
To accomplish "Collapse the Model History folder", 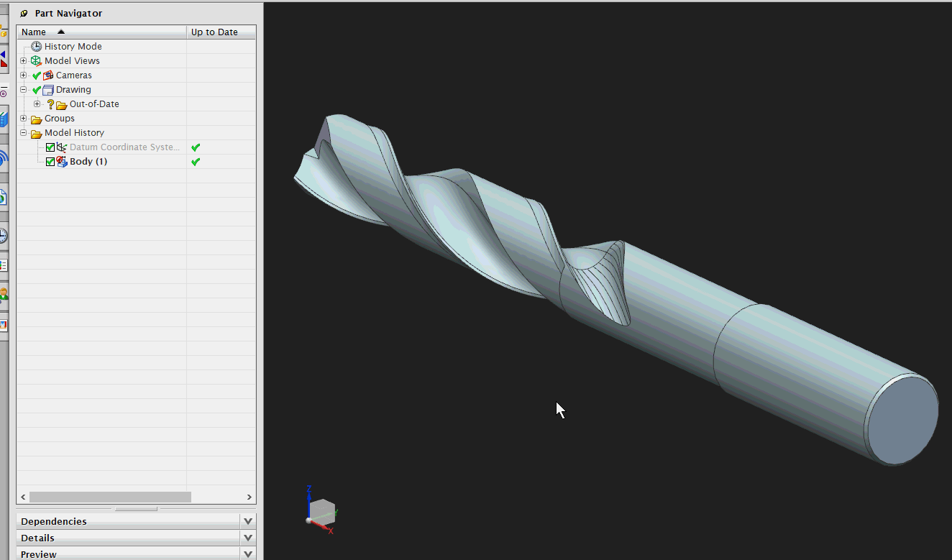I will click(24, 133).
